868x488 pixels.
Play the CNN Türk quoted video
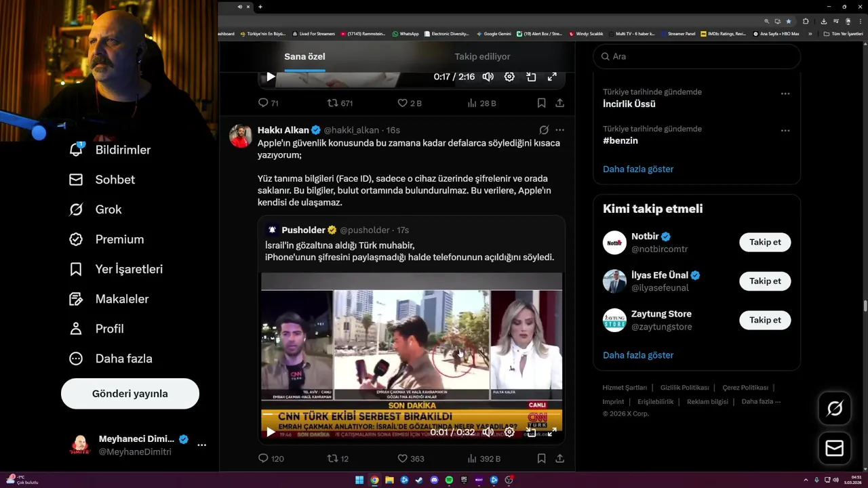click(x=271, y=432)
